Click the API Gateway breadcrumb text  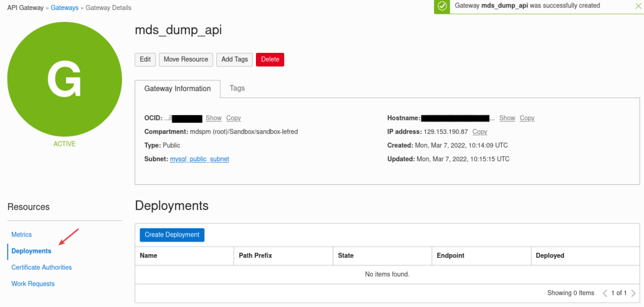point(25,8)
